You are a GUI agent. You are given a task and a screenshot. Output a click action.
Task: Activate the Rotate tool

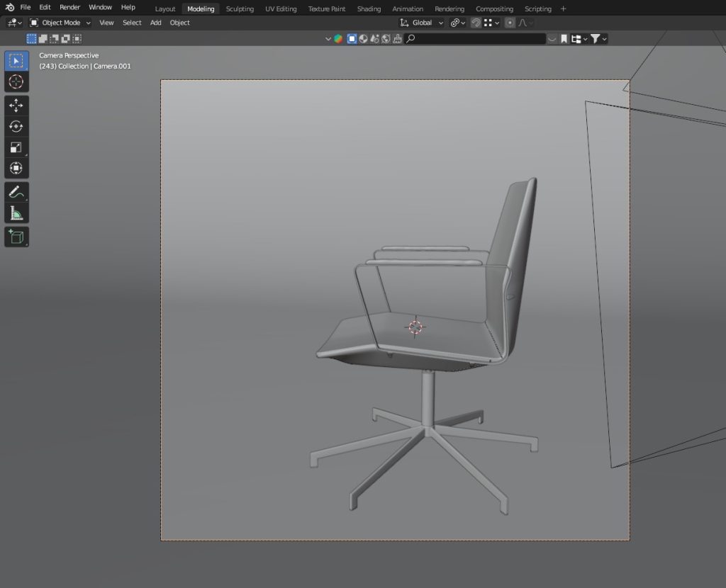(16, 126)
